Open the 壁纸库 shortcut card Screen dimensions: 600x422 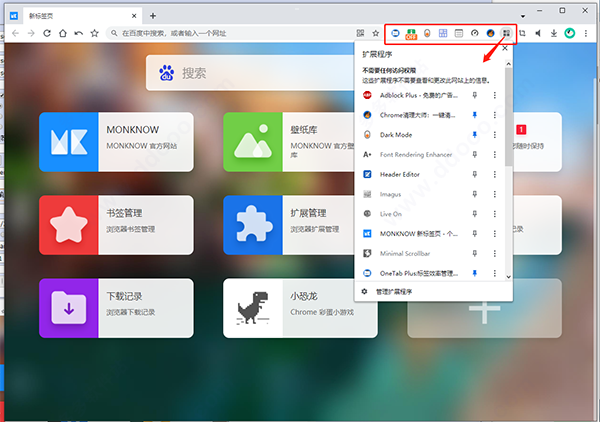click(x=289, y=142)
